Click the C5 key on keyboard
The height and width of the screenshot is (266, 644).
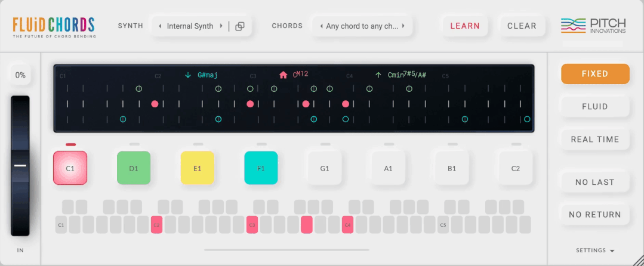pyautogui.click(x=443, y=225)
